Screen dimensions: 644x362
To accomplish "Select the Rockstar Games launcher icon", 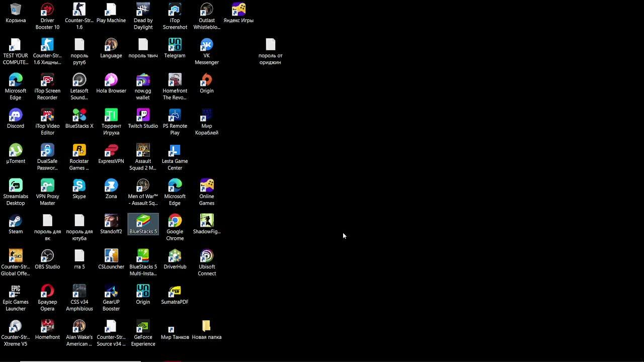I will pos(79,157).
